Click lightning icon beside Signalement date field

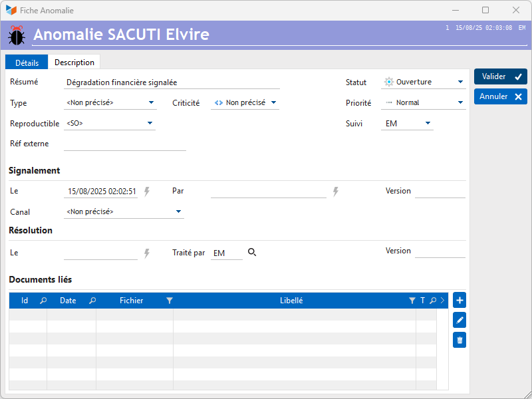point(147,192)
